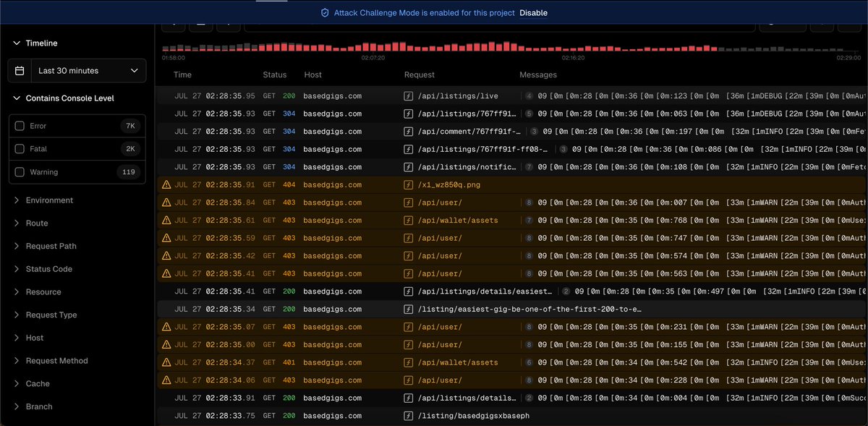
Task: Click function icon beside /api/listings/live
Action: click(409, 96)
